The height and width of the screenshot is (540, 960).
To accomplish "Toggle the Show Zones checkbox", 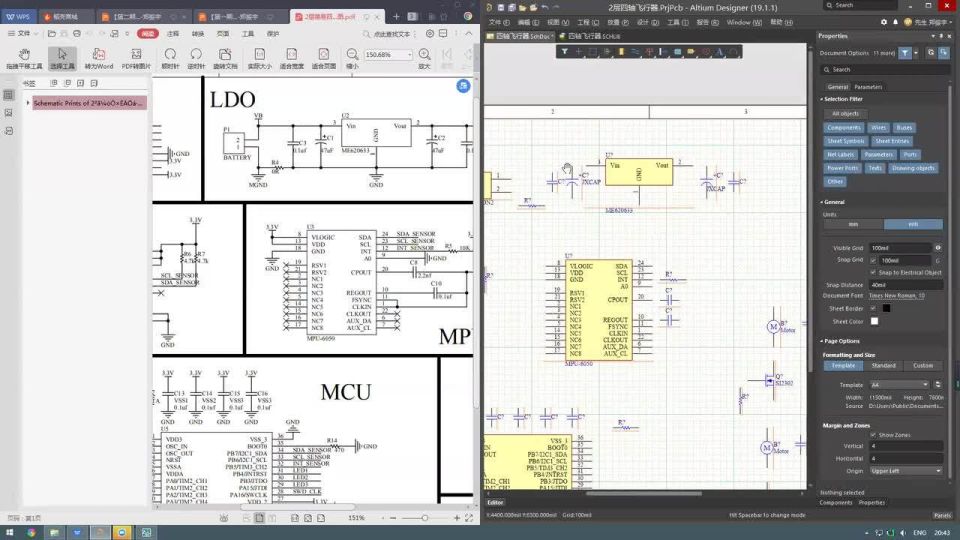I will (x=873, y=435).
